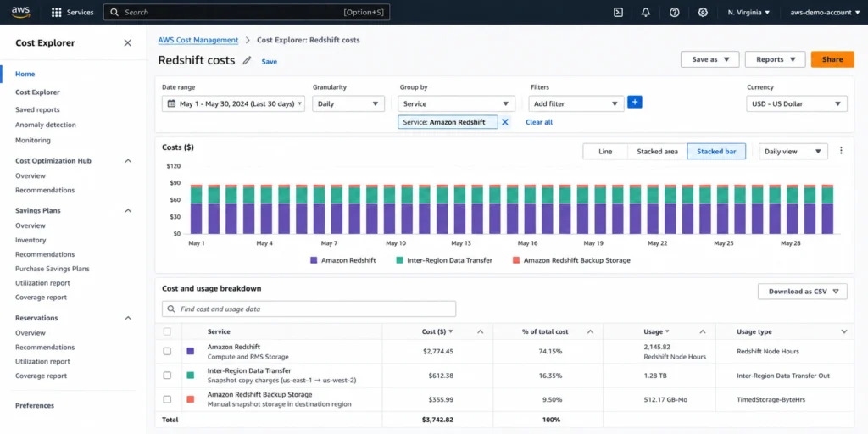Open Preferences in sidebar
The width and height of the screenshot is (868, 434).
coord(34,405)
